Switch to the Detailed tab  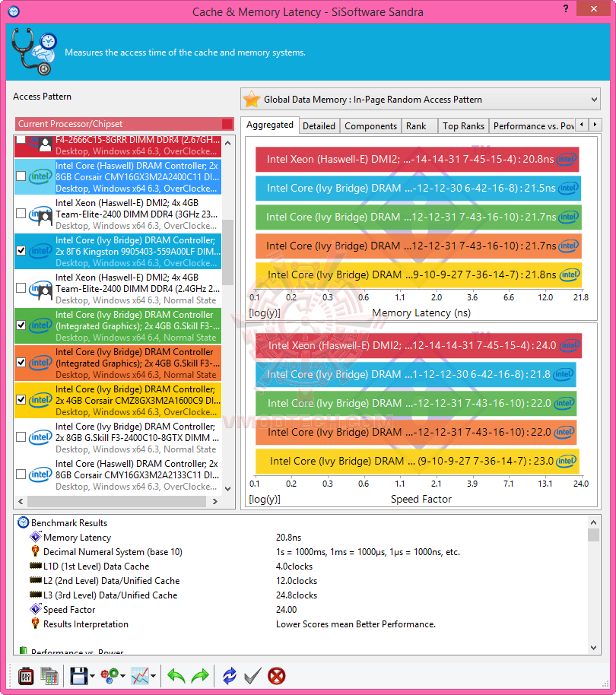[319, 126]
